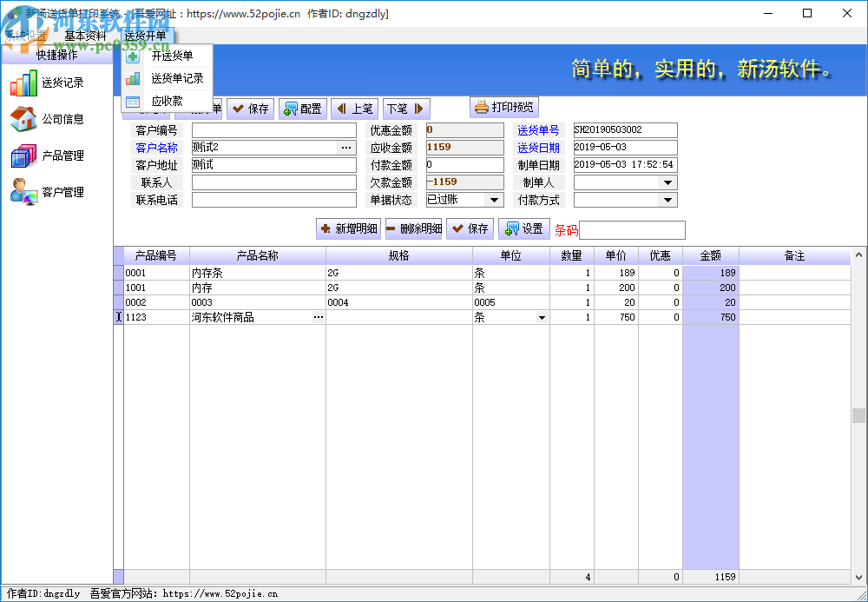
Task: Expand the 单据状态 dropdown showing 已过账
Action: pyautogui.click(x=496, y=199)
